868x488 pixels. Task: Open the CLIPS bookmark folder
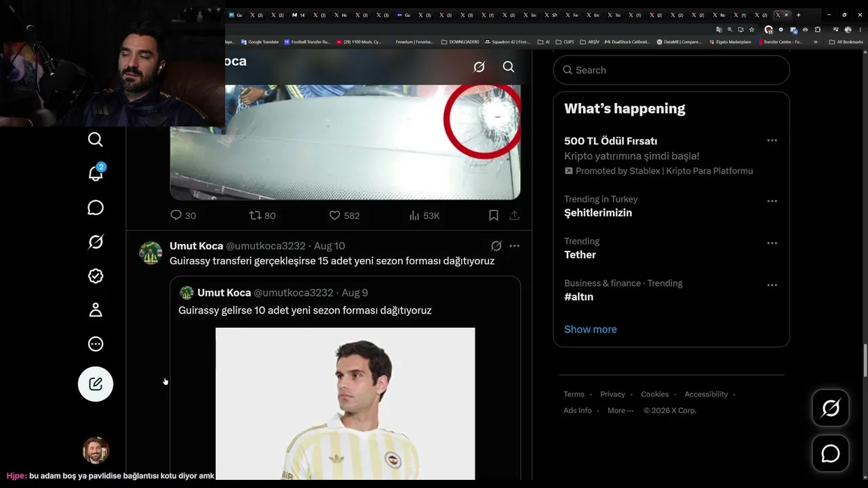tap(564, 42)
